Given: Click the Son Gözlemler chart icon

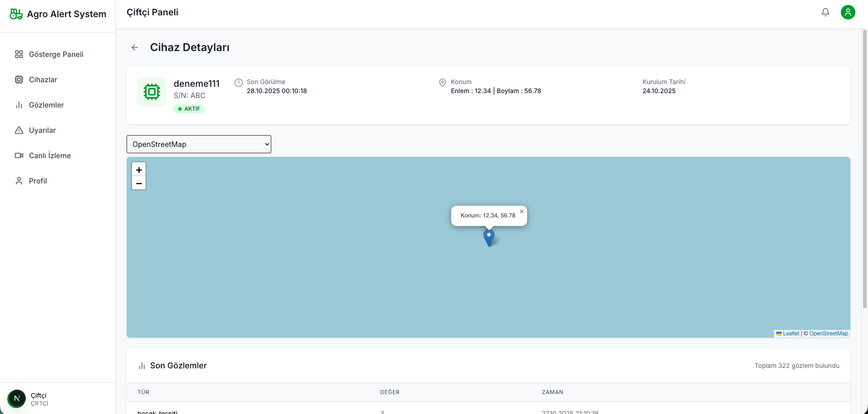Looking at the screenshot, I should [x=142, y=366].
